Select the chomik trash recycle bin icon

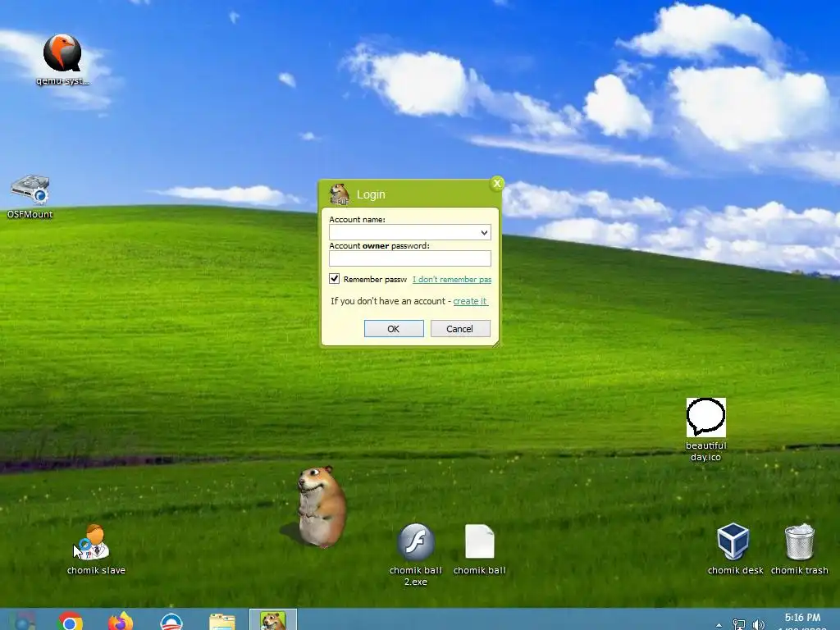tap(799, 549)
